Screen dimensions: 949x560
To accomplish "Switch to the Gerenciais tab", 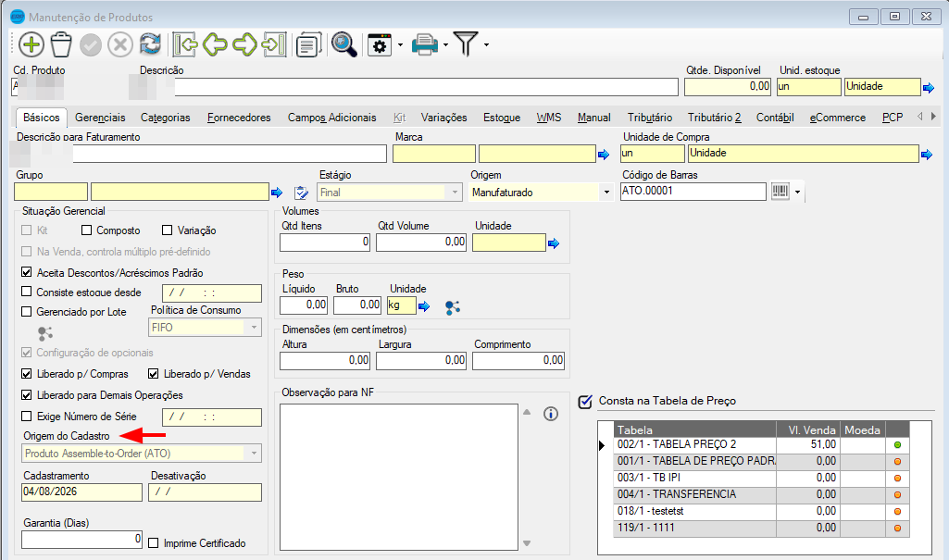I will pos(100,118).
